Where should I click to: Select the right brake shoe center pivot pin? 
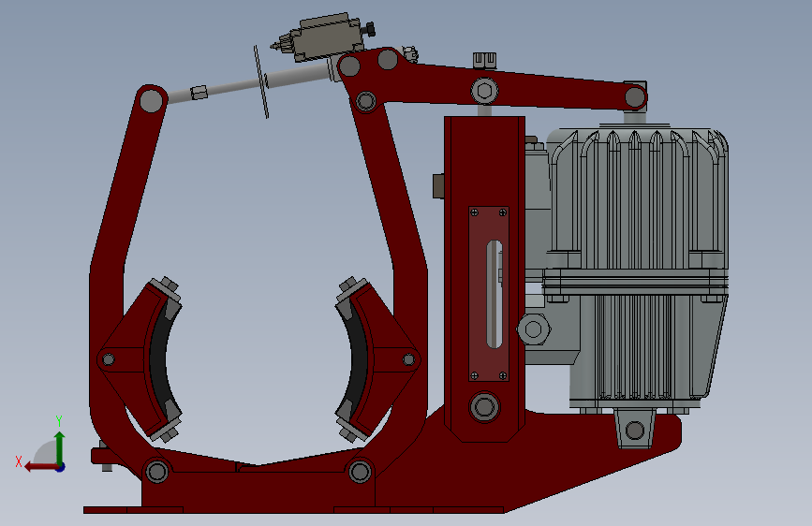(408, 359)
